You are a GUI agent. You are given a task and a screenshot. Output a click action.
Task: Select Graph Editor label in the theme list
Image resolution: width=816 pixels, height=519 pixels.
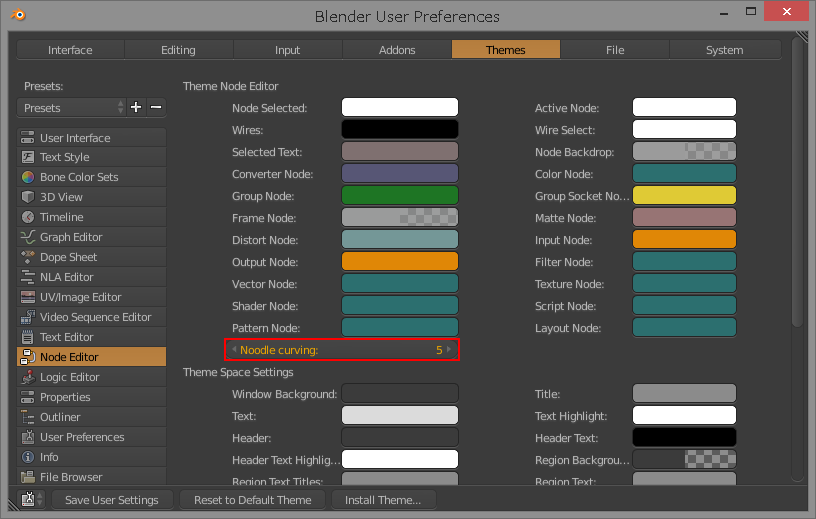pyautogui.click(x=71, y=237)
